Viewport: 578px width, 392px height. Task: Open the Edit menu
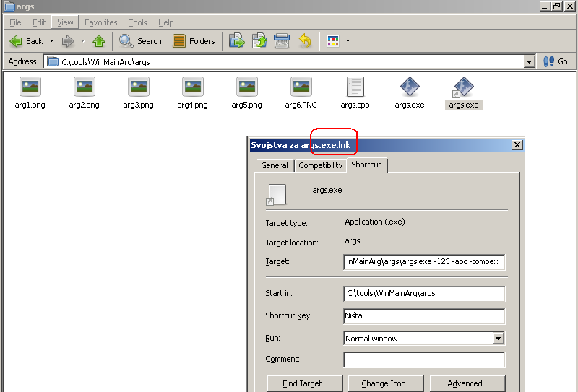tap(39, 22)
